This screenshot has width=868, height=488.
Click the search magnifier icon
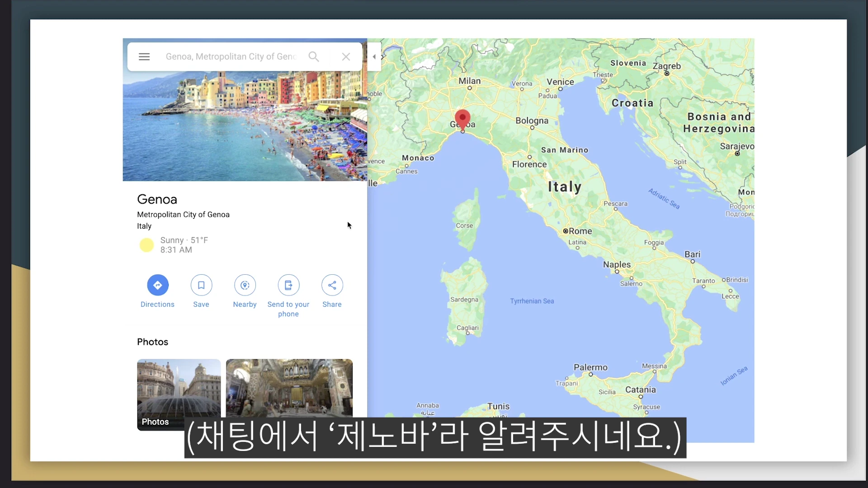[314, 56]
